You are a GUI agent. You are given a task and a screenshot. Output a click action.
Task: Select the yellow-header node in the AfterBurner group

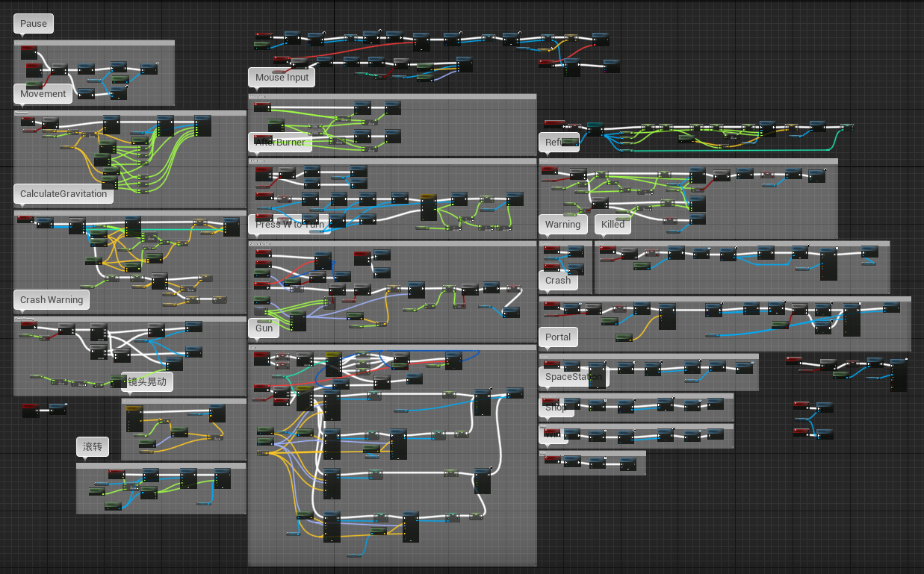(429, 207)
